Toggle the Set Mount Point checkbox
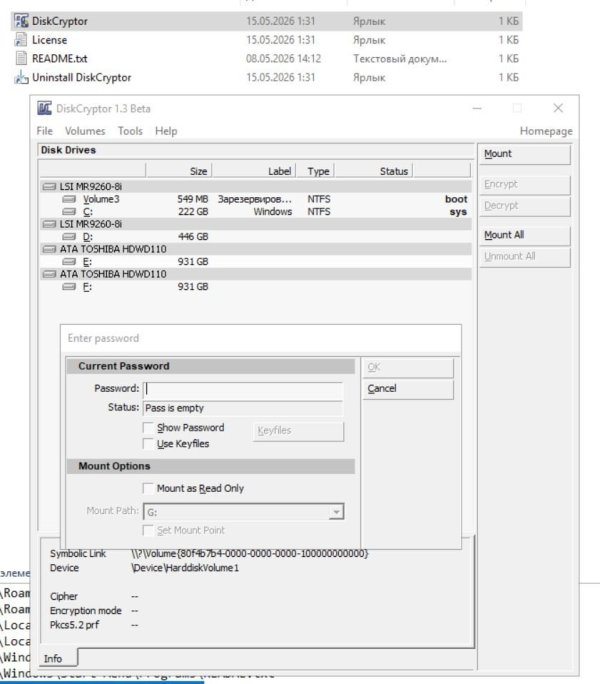 tap(148, 530)
